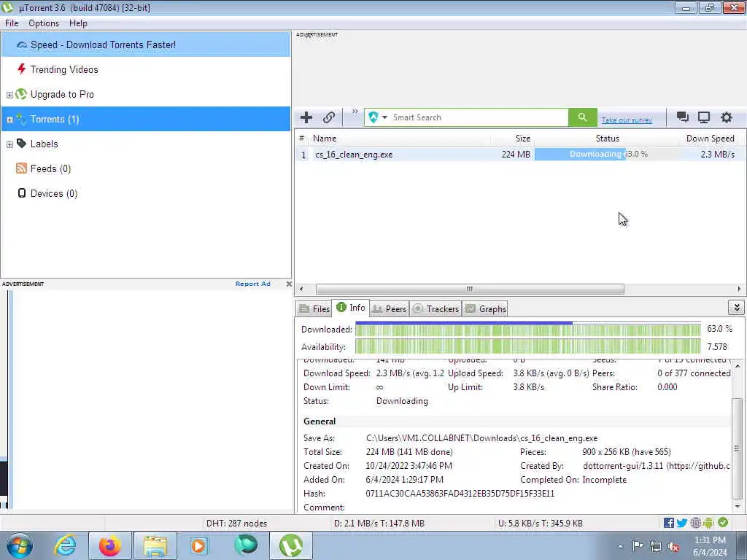
Task: Click the remote monitor toolbar icon
Action: tap(704, 117)
